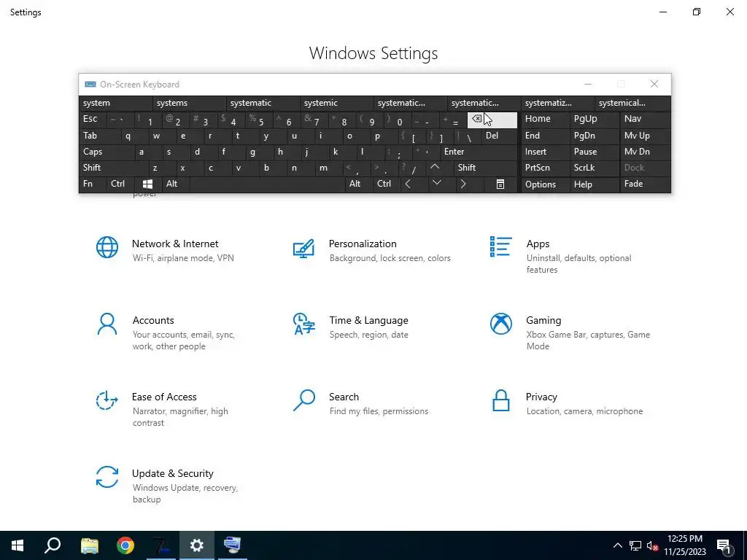Click the context menu key on keyboard
The height and width of the screenshot is (560, 747).
coord(500,184)
